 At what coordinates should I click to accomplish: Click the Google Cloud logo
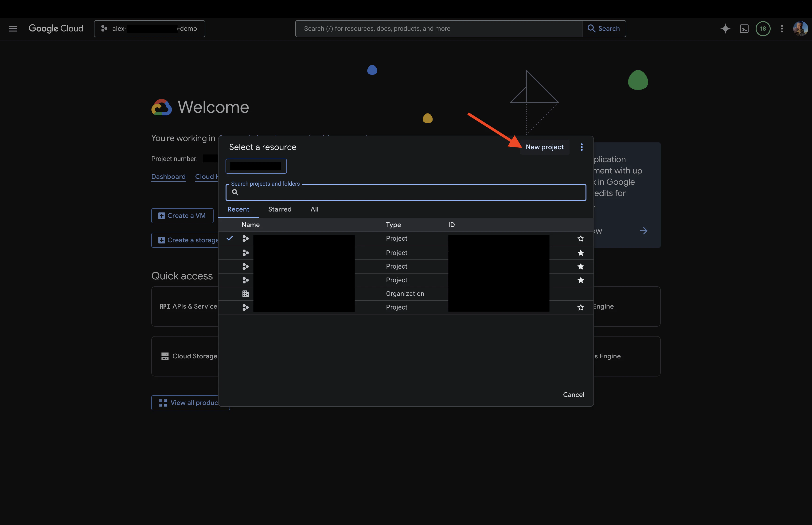(x=56, y=29)
